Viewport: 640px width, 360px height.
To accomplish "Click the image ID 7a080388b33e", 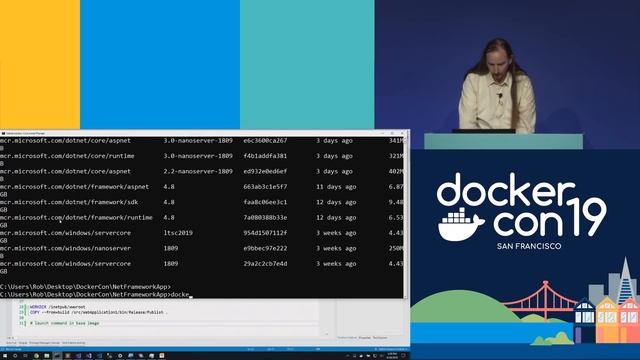I will [x=265, y=218].
